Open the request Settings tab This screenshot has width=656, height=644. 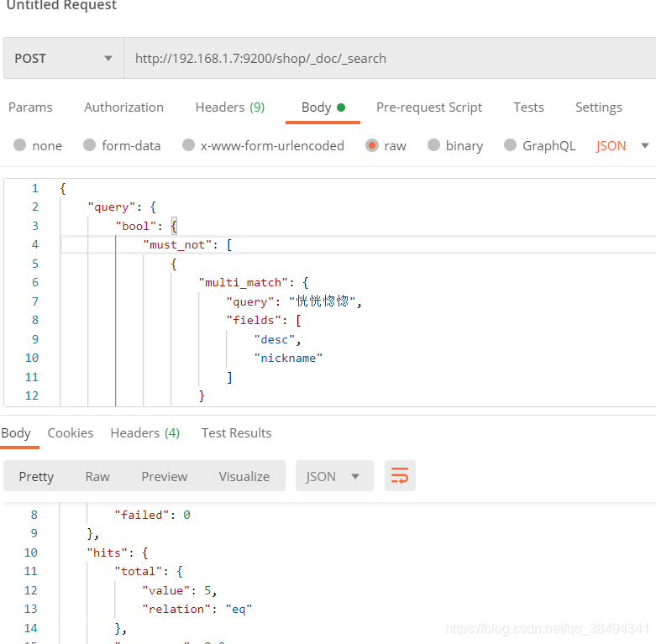click(x=598, y=107)
